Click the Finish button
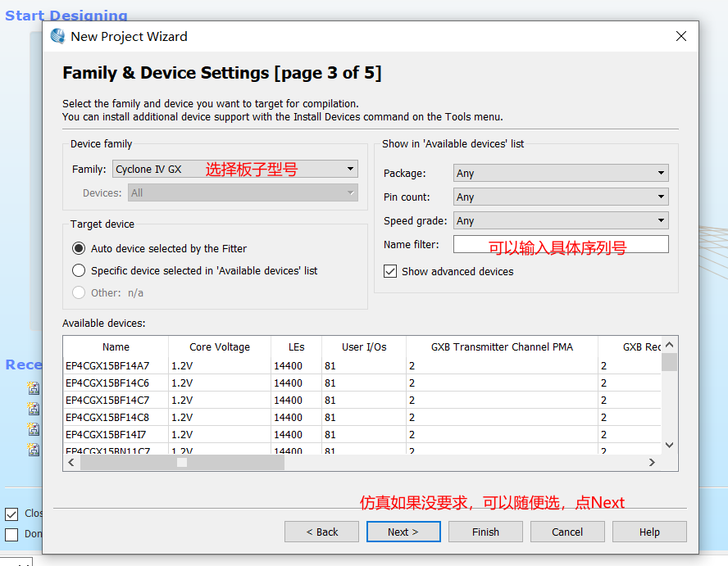The width and height of the screenshot is (728, 566). 485,532
